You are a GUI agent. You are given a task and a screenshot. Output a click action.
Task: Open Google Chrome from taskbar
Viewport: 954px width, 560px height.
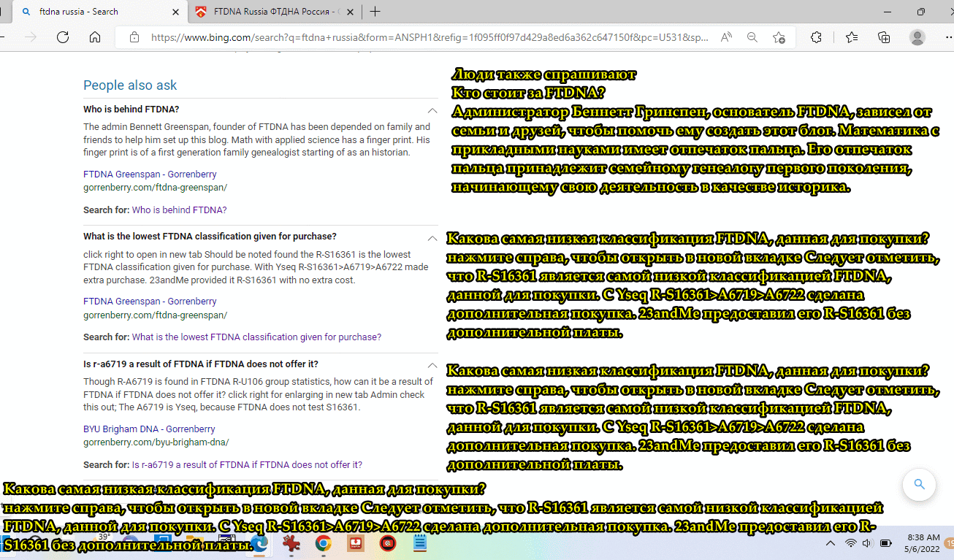[x=324, y=543]
